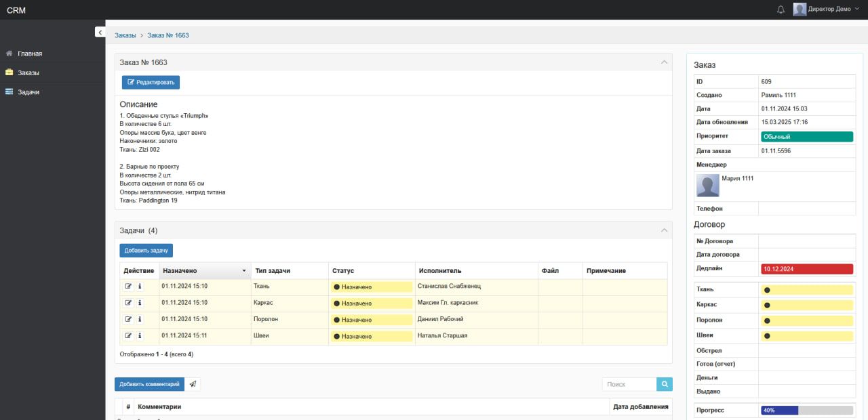
Task: Open the notifications bell icon
Action: [x=781, y=9]
